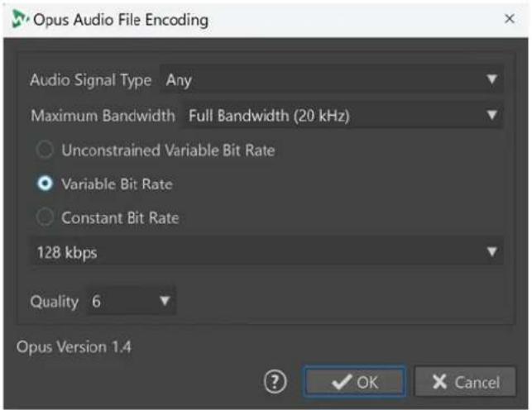Open the Maximum Bandwidth dropdown
This screenshot has width=532, height=410.
[343, 116]
